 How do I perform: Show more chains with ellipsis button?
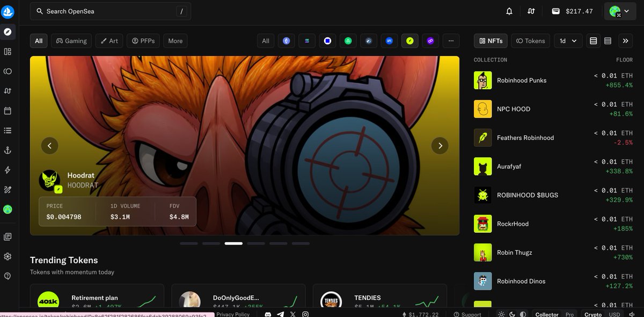click(x=451, y=41)
